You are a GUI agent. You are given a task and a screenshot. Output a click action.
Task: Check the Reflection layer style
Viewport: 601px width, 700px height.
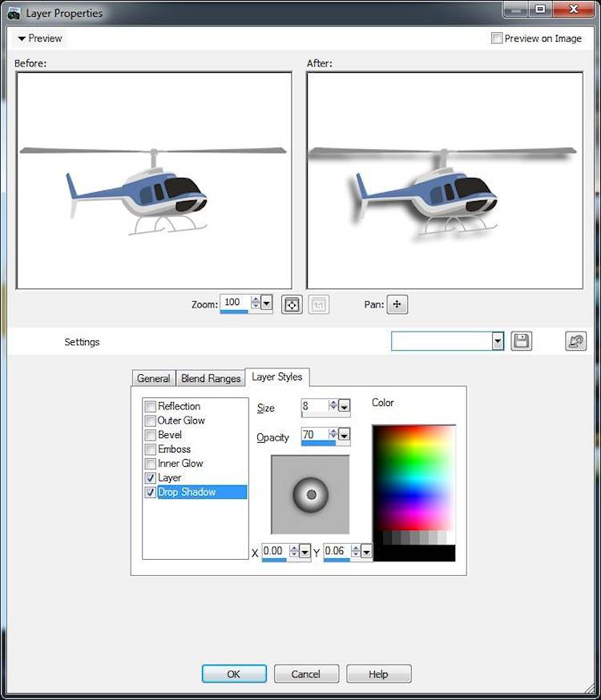pyautogui.click(x=151, y=407)
